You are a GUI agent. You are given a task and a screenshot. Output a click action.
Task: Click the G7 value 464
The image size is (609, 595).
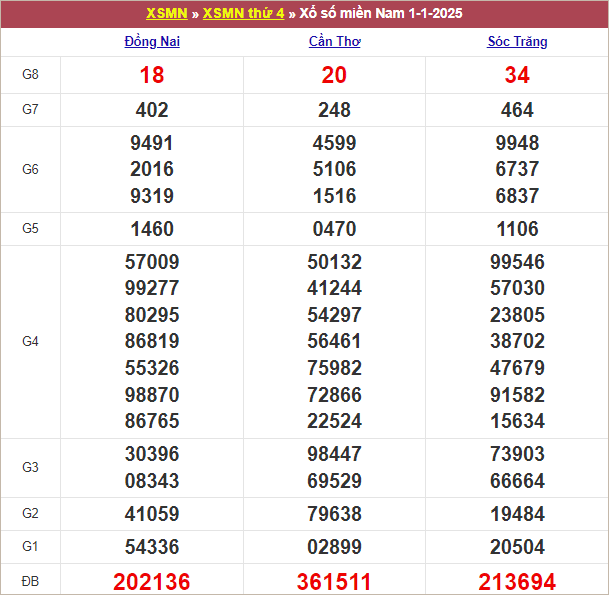tap(517, 110)
